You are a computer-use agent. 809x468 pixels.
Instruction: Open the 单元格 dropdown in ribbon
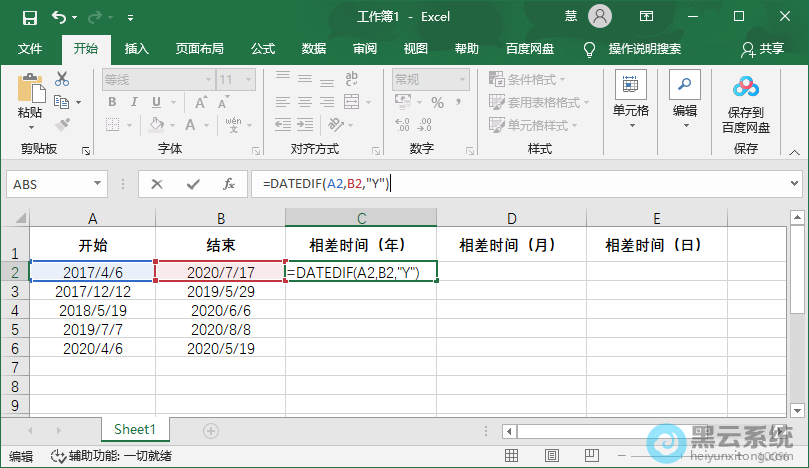click(x=631, y=98)
